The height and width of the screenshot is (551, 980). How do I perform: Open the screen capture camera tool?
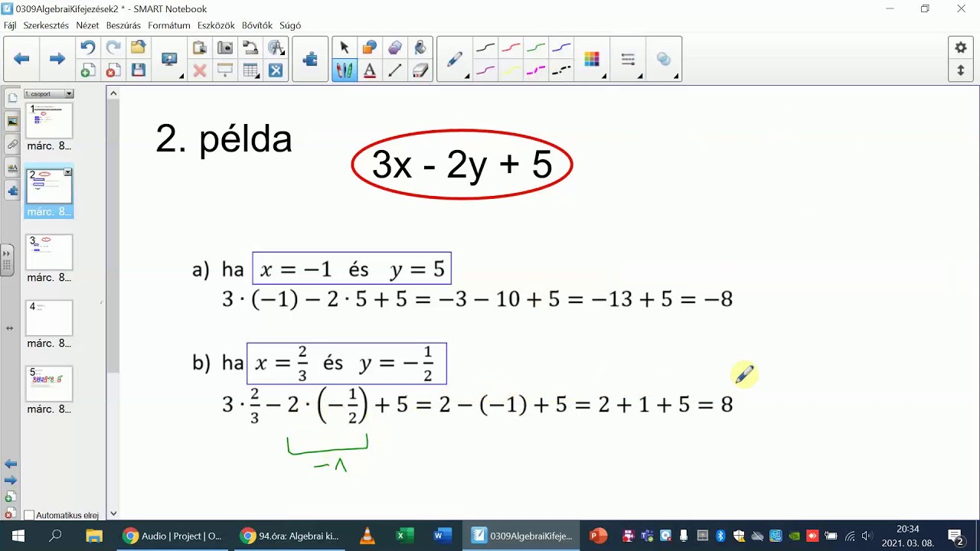[x=225, y=47]
